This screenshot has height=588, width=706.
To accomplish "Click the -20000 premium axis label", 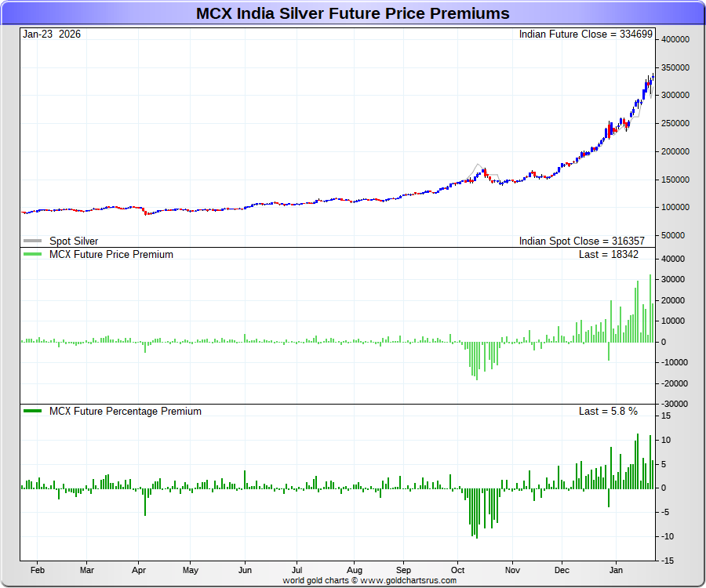I will [675, 383].
